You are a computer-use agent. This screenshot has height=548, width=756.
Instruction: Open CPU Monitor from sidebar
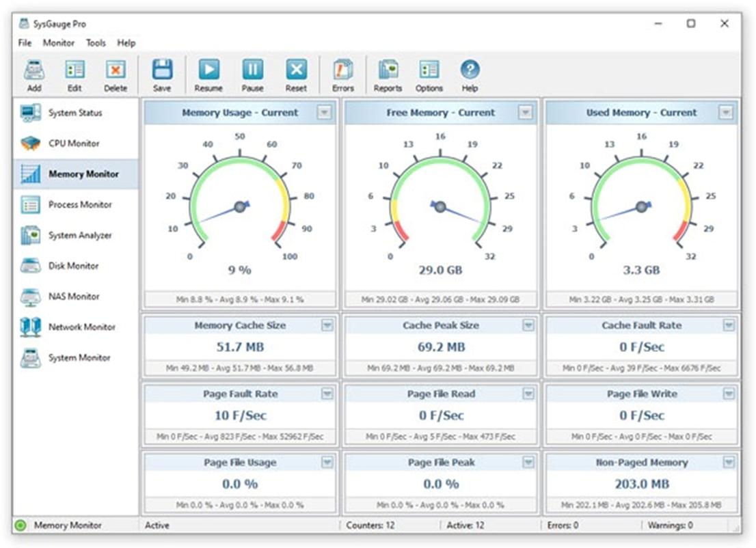tap(76, 143)
